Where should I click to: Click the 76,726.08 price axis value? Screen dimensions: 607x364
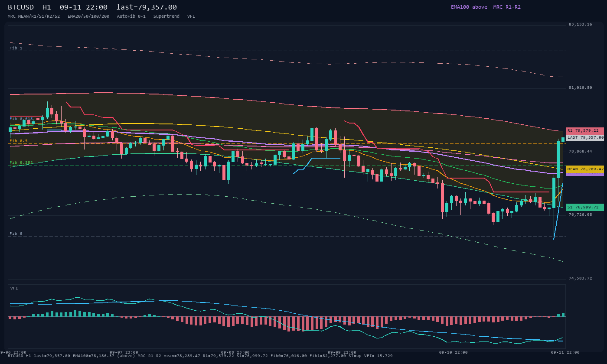[x=580, y=214]
